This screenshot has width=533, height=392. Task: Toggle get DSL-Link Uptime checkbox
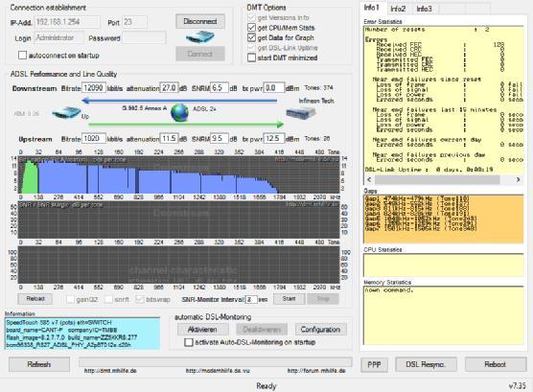(x=251, y=48)
